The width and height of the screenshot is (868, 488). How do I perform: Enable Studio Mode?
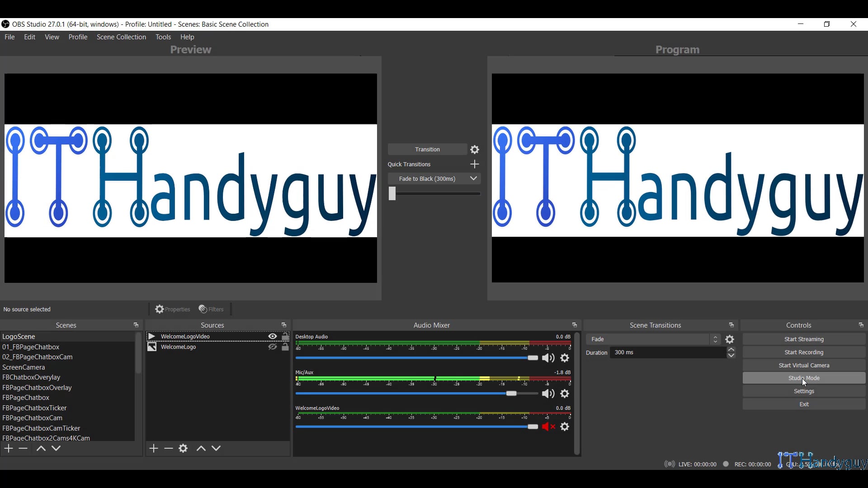pos(804,378)
